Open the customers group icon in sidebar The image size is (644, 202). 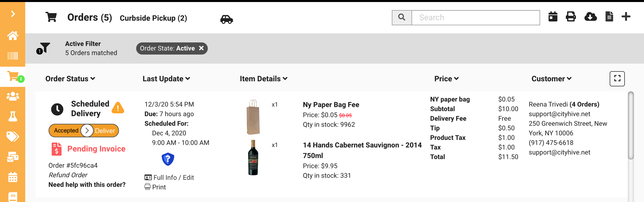[13, 96]
